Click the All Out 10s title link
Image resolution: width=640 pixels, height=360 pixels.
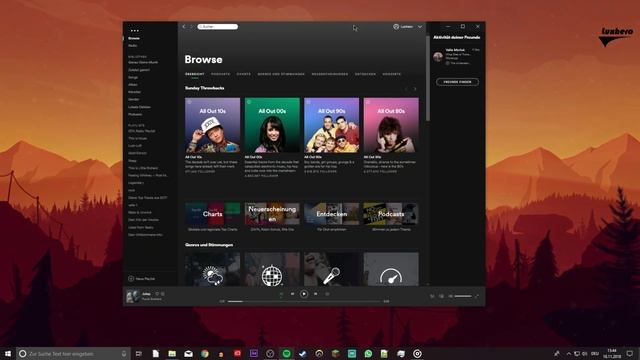[193, 157]
